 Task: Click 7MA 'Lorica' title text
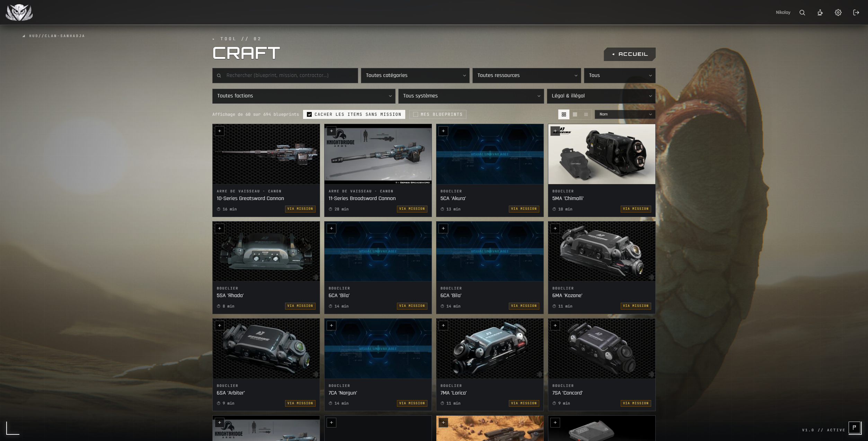point(453,393)
